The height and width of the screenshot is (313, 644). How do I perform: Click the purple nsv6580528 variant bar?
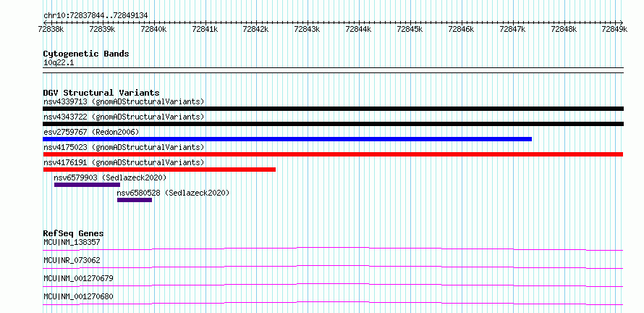(x=135, y=200)
